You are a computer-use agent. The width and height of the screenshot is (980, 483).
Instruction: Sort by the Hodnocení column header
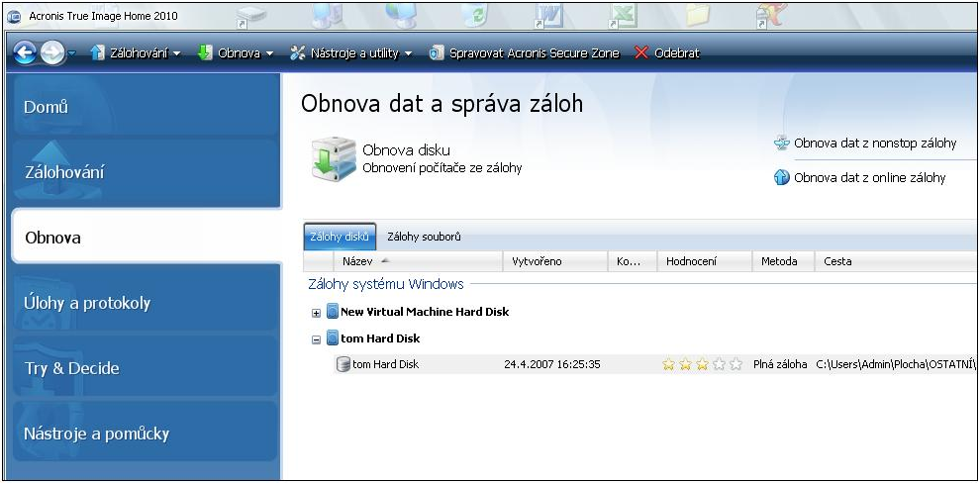click(705, 261)
